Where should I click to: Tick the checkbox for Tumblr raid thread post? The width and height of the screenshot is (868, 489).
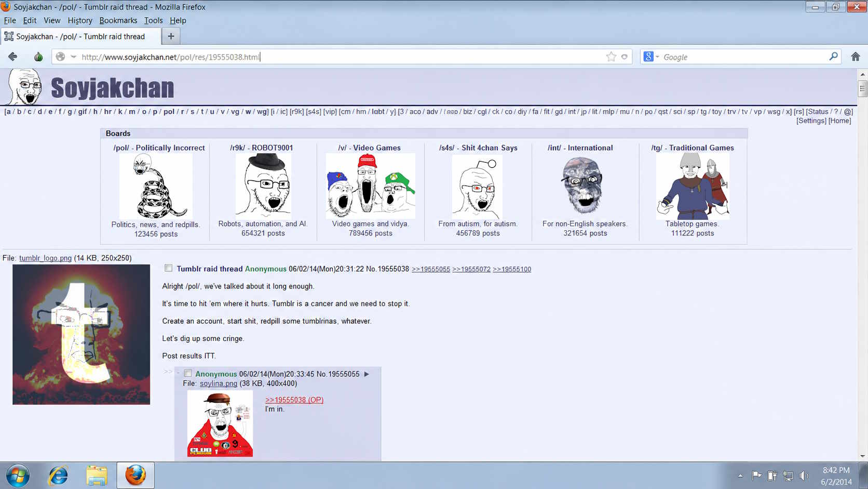pos(168,268)
